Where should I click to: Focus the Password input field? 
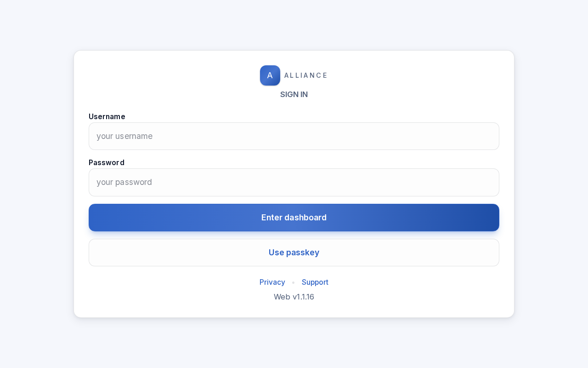click(294, 182)
